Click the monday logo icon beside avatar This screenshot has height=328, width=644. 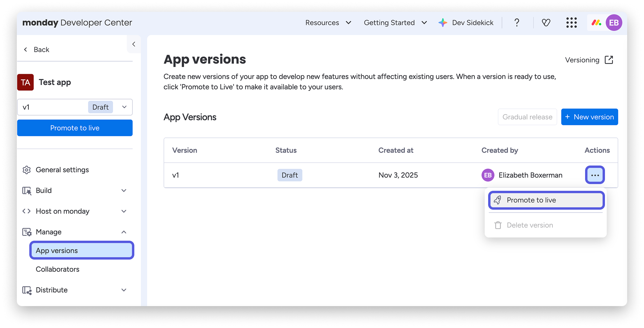[x=597, y=23]
